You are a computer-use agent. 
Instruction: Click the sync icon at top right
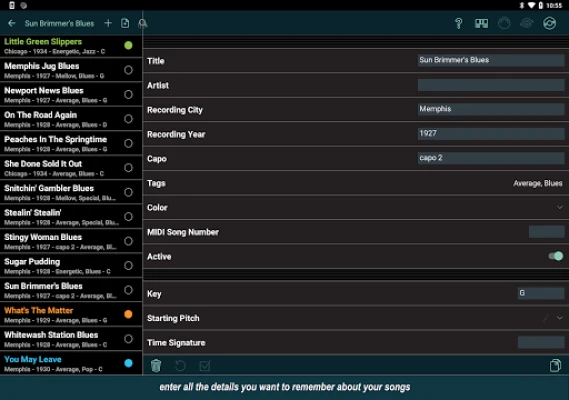(549, 24)
